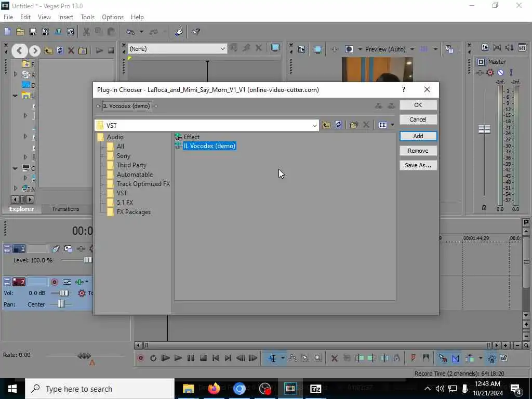The height and width of the screenshot is (399, 532).
Task: Click the Master Bus FX gear icon
Action: click(490, 72)
